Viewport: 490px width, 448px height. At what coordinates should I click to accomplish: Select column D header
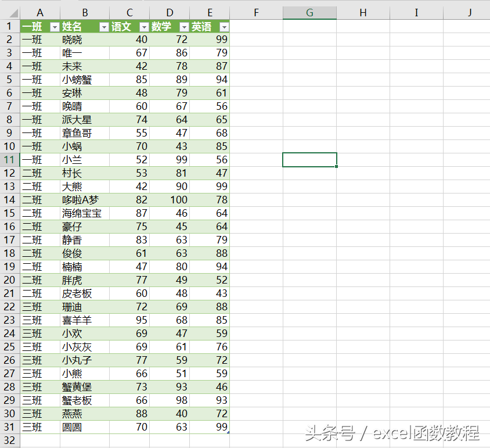[x=170, y=13]
